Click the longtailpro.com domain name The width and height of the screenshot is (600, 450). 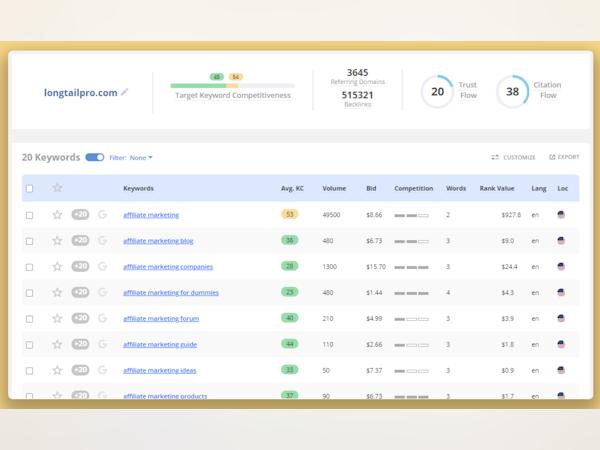[x=81, y=93]
